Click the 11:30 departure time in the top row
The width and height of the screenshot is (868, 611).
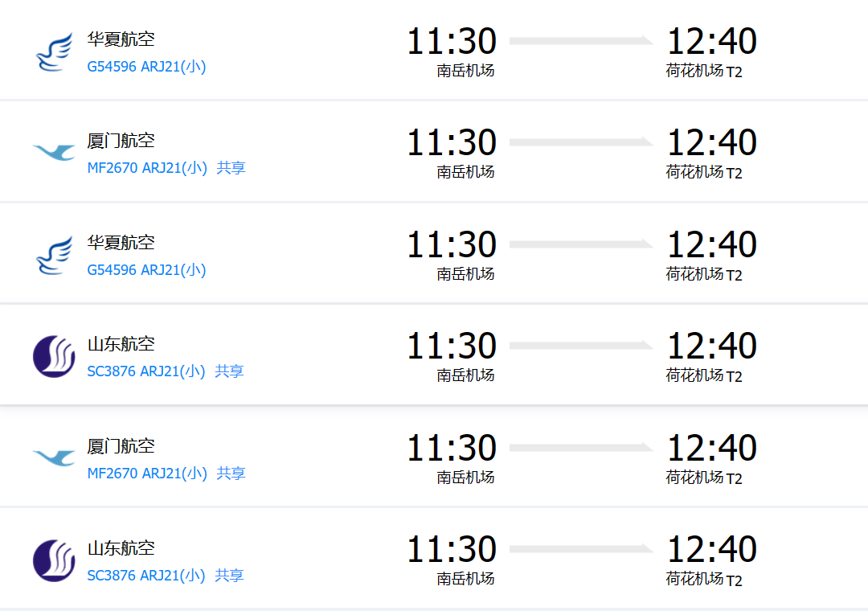pyautogui.click(x=452, y=42)
